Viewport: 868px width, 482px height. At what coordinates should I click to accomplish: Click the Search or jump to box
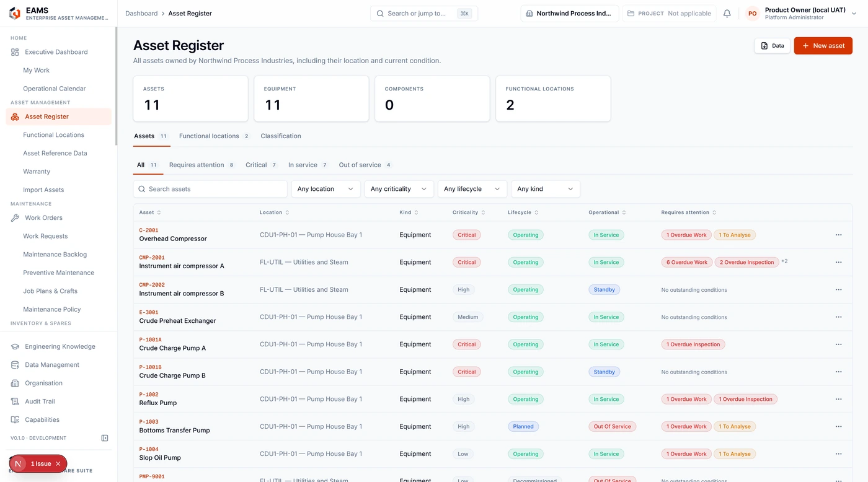pyautogui.click(x=424, y=14)
